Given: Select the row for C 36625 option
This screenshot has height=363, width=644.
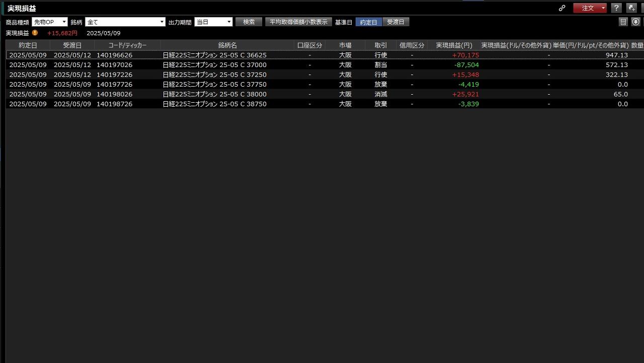Looking at the screenshot, I should [x=325, y=55].
